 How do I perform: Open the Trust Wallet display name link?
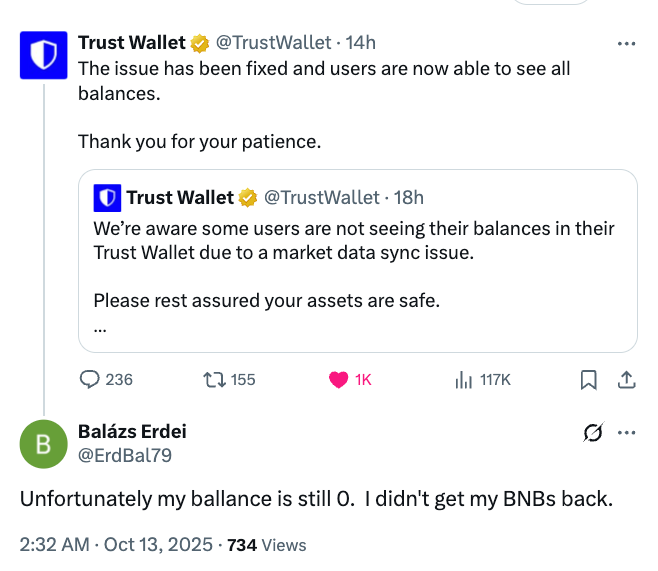[x=132, y=43]
